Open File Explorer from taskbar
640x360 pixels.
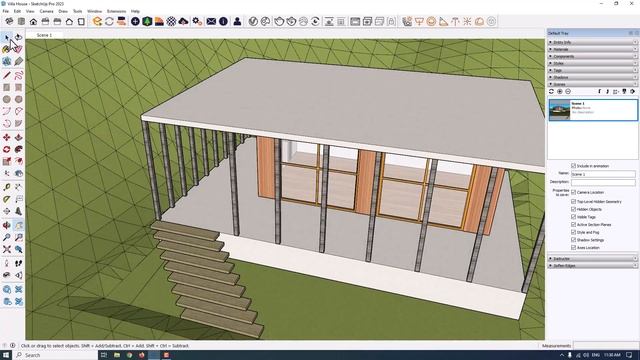tap(116, 355)
